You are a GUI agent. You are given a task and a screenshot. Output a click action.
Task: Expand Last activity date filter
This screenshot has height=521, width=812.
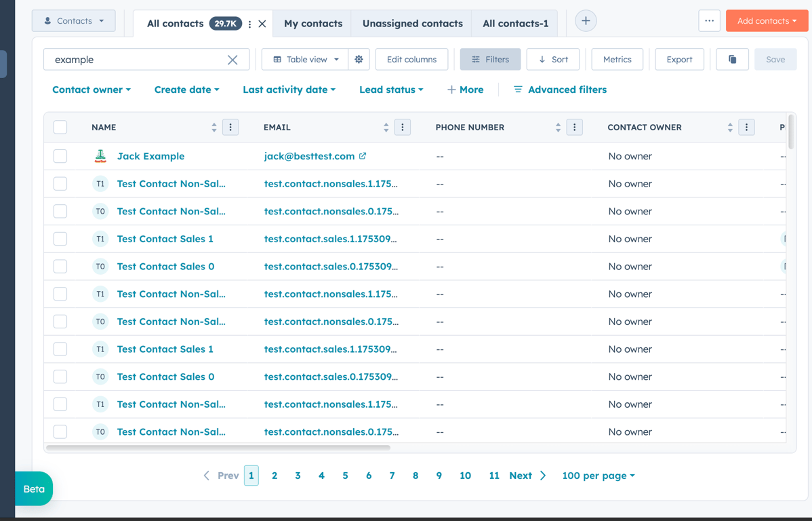(289, 90)
